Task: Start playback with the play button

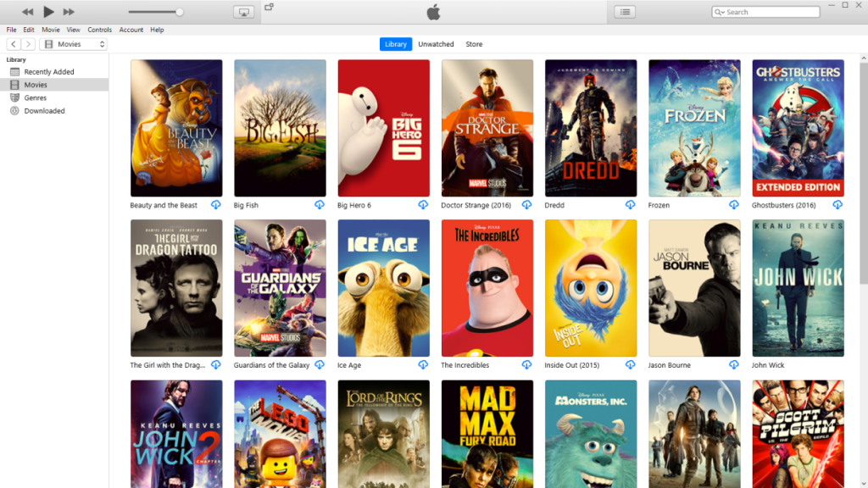Action: click(x=48, y=12)
